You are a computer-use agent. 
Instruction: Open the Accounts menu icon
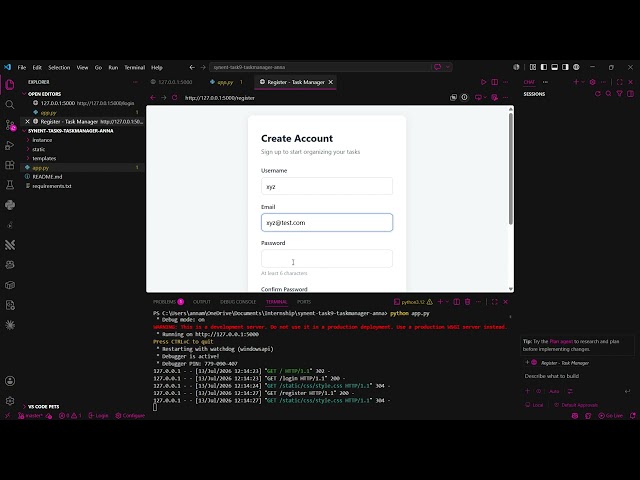10,381
